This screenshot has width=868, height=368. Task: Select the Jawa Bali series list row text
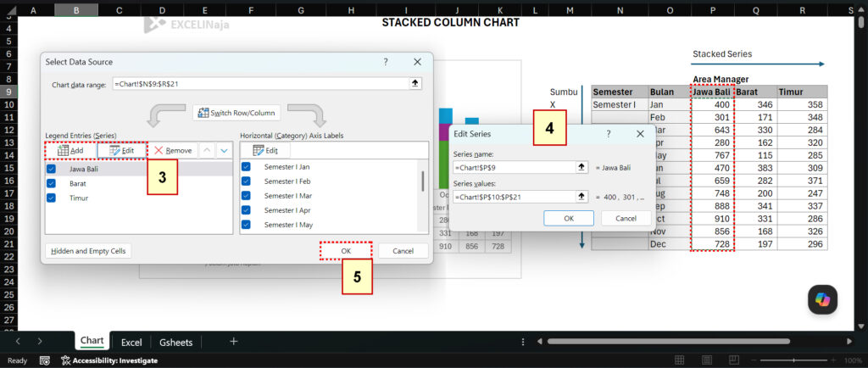[84, 169]
